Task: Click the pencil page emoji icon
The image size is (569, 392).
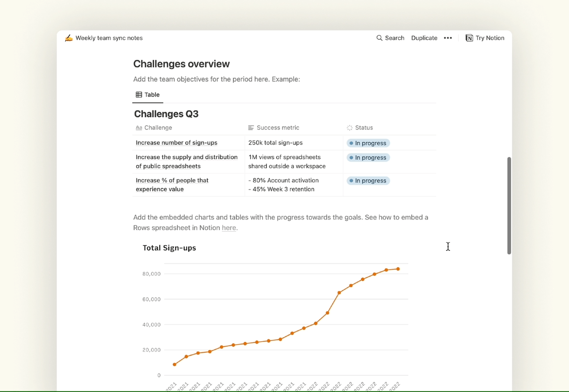Action: point(69,38)
